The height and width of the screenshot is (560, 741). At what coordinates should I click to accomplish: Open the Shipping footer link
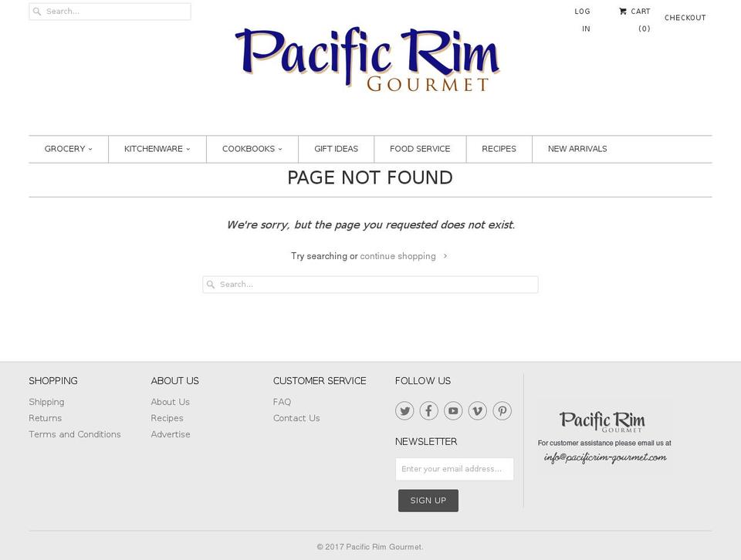46,402
